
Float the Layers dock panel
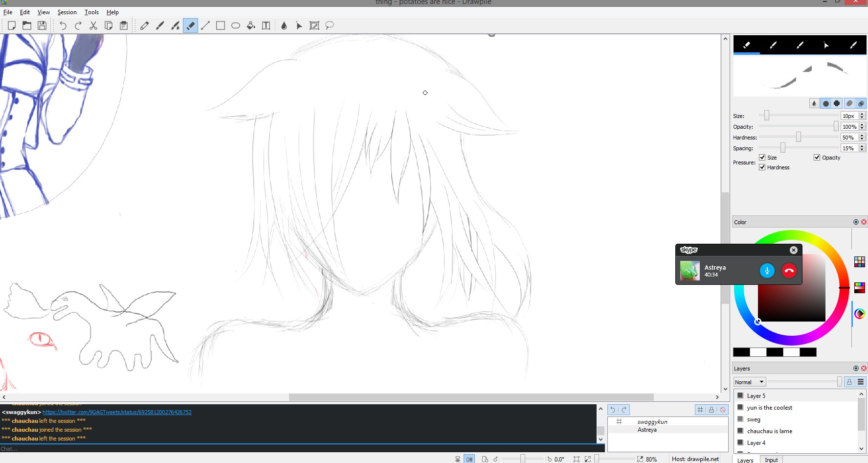click(x=856, y=369)
